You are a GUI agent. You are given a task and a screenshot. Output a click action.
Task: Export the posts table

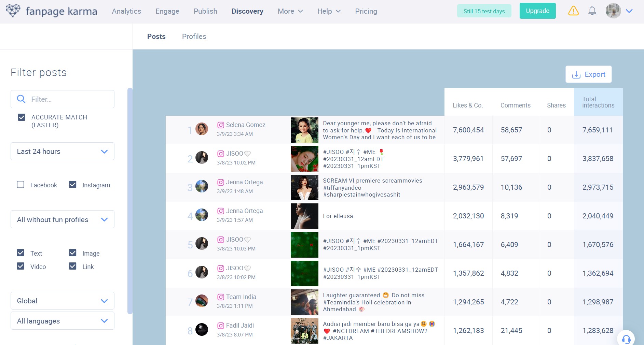coord(589,74)
